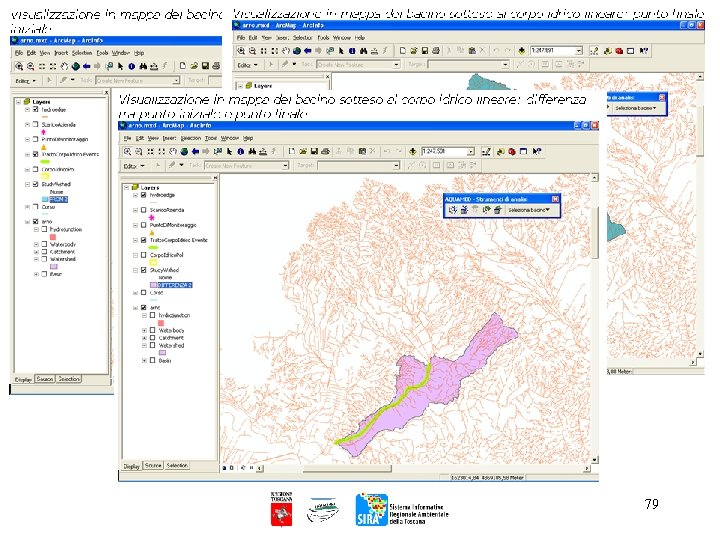Open File menu in front ArcMap window
The image size is (720, 540).
pyautogui.click(x=127, y=138)
